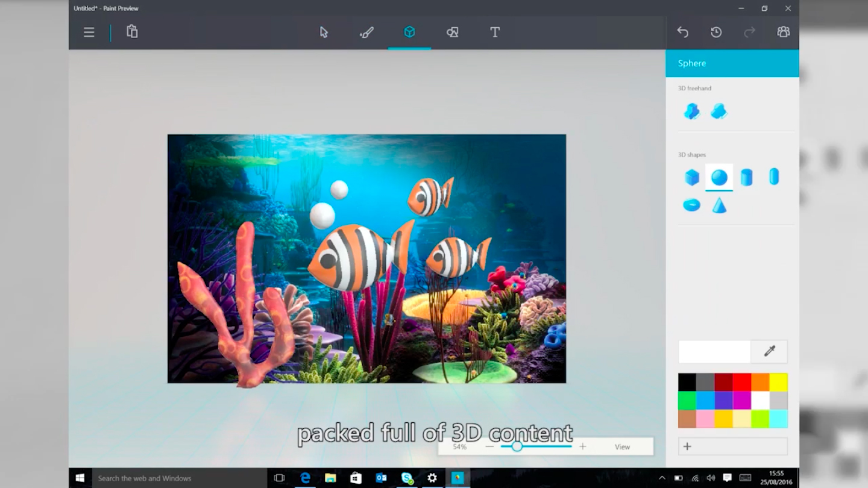Choose the green color swatch
The height and width of the screenshot is (488, 868).
coord(687,401)
